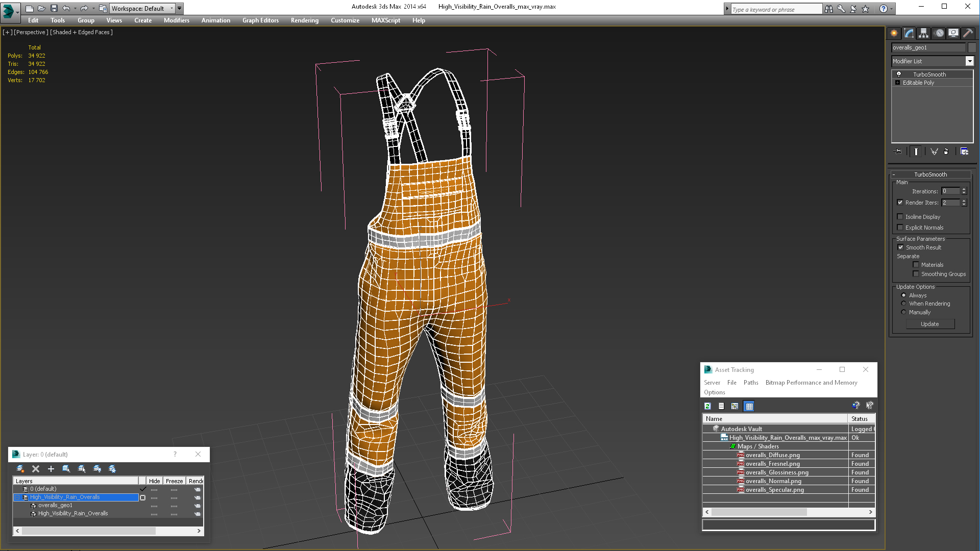Open the viewport [+] menu

tap(7, 32)
